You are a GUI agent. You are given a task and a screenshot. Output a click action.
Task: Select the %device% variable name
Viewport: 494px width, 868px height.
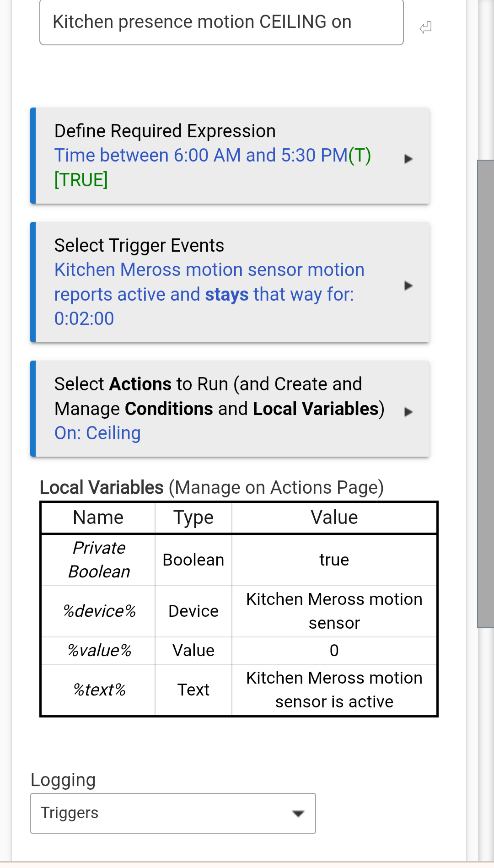99,611
